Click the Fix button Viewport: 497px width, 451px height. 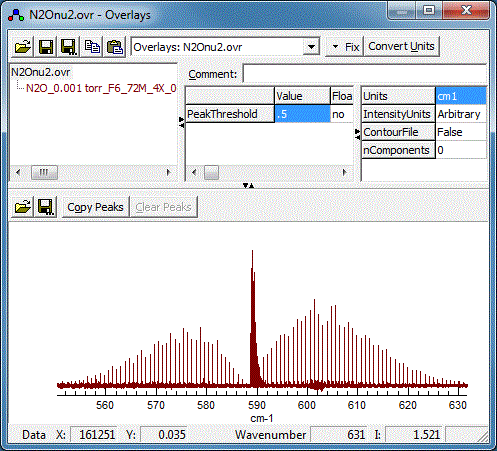pyautogui.click(x=352, y=47)
